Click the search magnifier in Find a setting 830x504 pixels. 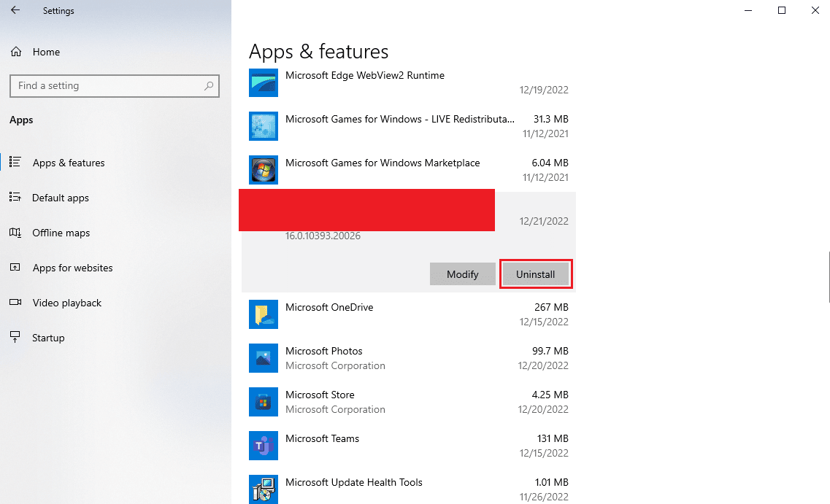click(209, 85)
